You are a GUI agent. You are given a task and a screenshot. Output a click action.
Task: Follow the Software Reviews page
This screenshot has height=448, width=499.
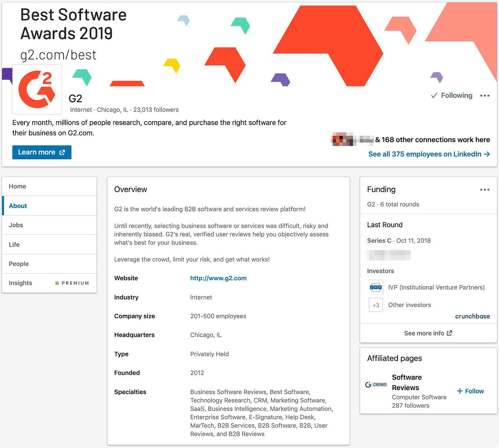point(470,391)
